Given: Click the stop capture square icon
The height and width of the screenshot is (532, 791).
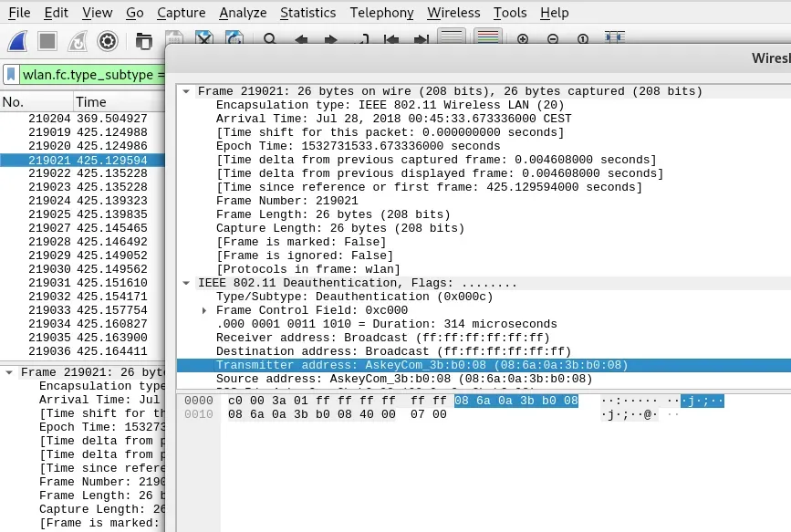Looking at the screenshot, I should (47, 41).
